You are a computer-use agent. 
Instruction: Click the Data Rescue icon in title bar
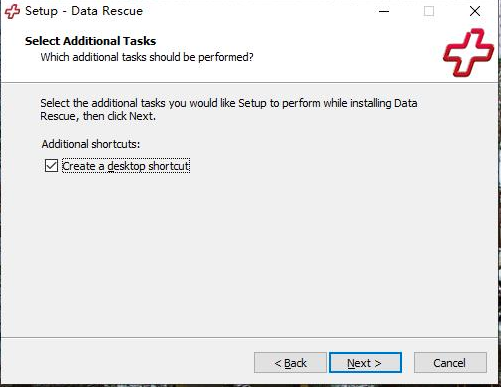pos(12,11)
